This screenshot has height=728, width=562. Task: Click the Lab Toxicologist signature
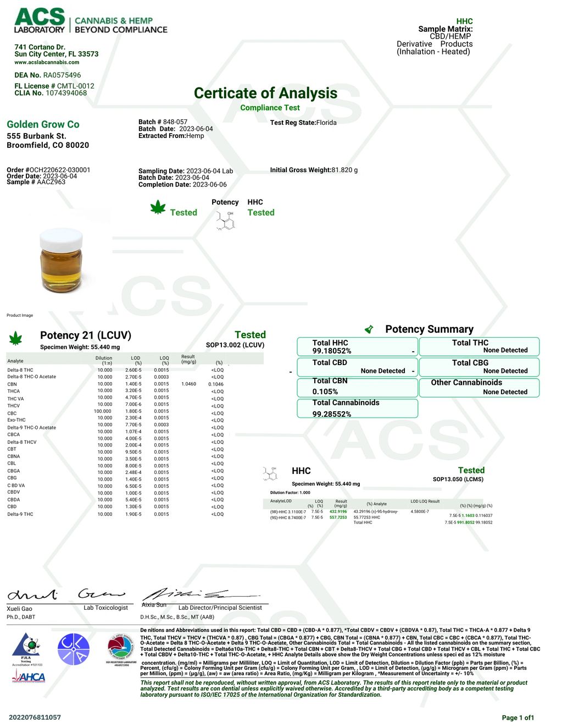(x=102, y=594)
